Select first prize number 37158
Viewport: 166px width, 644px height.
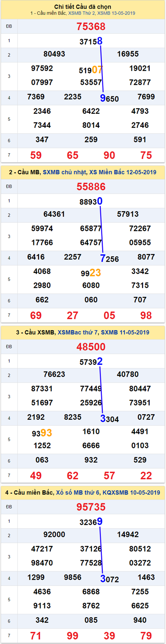(91, 41)
